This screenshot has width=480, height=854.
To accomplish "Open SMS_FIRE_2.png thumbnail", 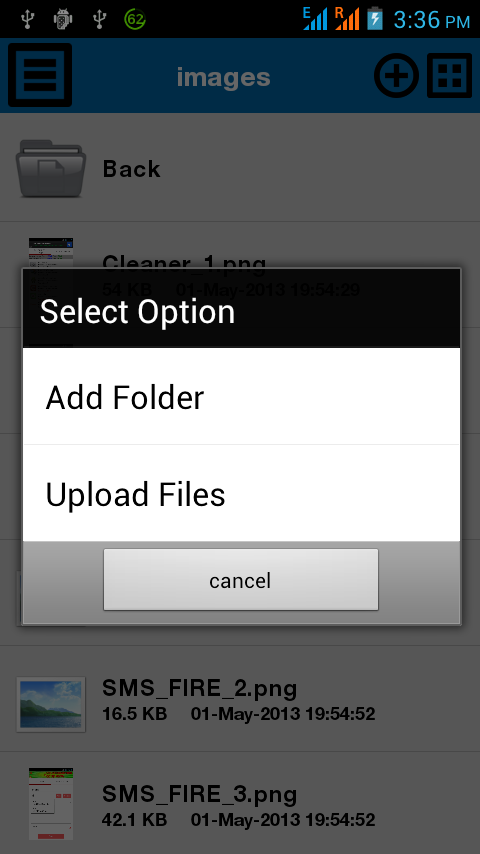I will pyautogui.click(x=51, y=704).
